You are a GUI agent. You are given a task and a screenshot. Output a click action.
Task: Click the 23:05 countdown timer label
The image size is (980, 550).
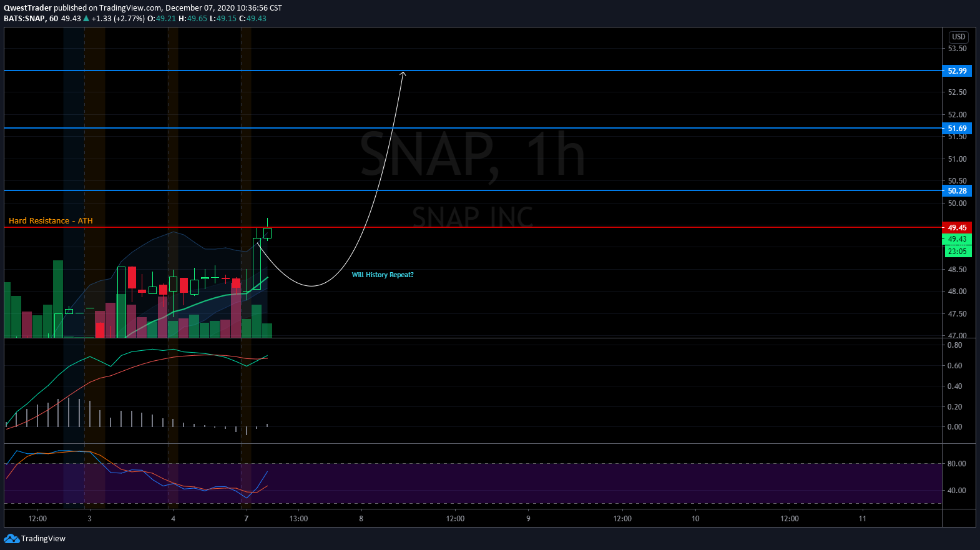click(x=957, y=252)
